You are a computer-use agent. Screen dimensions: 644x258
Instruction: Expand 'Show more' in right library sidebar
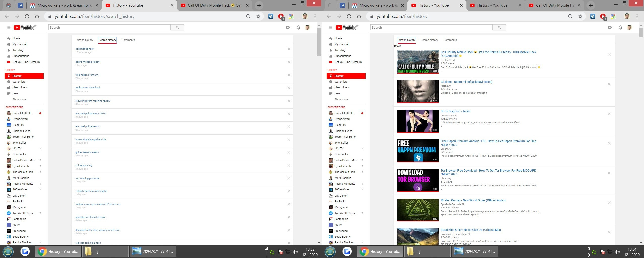(341, 99)
